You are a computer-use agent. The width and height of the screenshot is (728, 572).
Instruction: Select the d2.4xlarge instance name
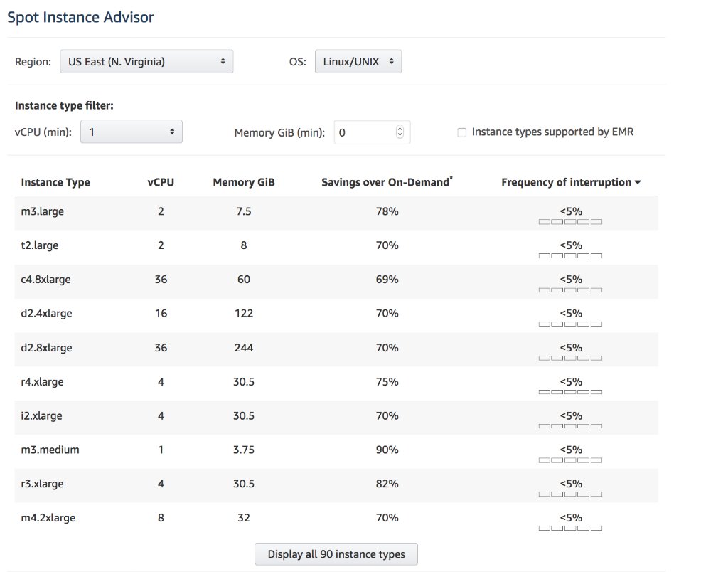tap(46, 314)
